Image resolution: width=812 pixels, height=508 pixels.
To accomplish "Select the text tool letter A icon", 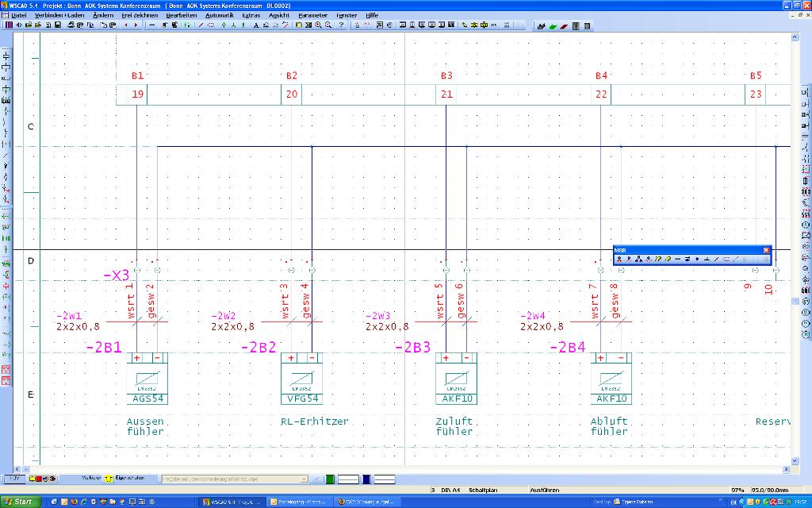I will point(256,25).
